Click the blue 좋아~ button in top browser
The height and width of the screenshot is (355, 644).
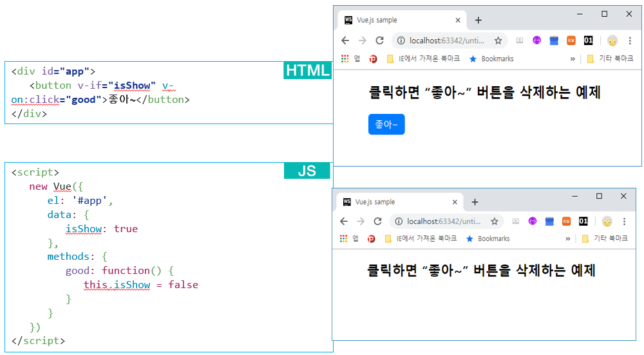pyautogui.click(x=386, y=124)
